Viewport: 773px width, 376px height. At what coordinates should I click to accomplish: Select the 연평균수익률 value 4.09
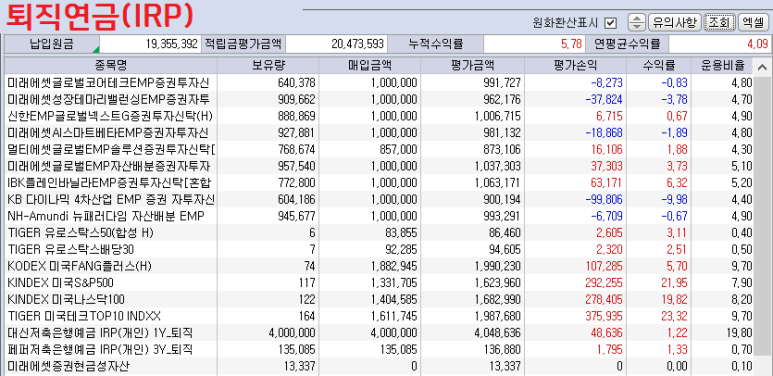720,44
